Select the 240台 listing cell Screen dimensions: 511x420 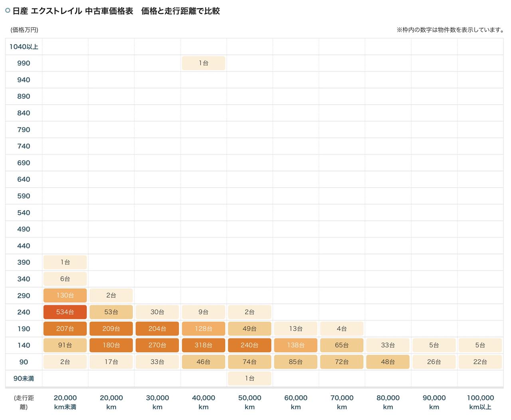tap(250, 345)
